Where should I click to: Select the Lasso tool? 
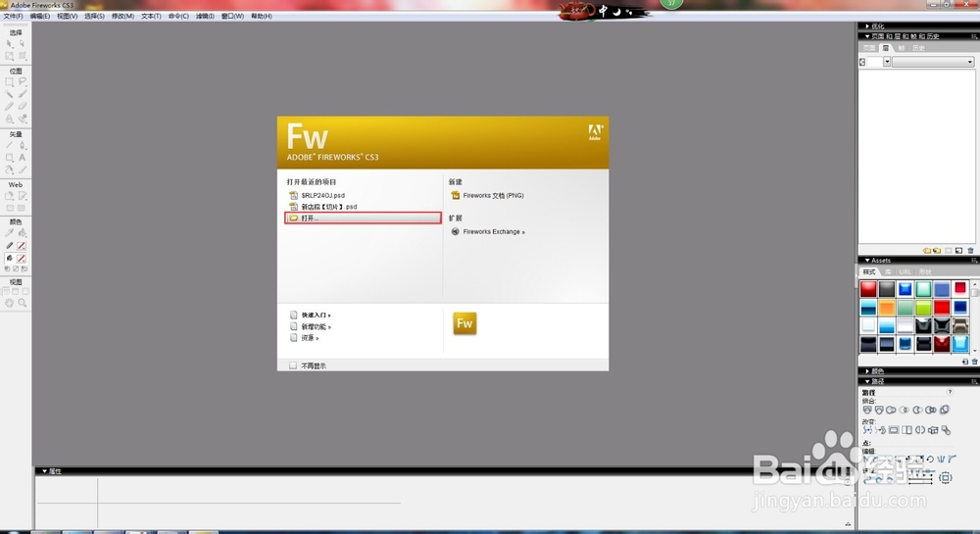(22, 82)
